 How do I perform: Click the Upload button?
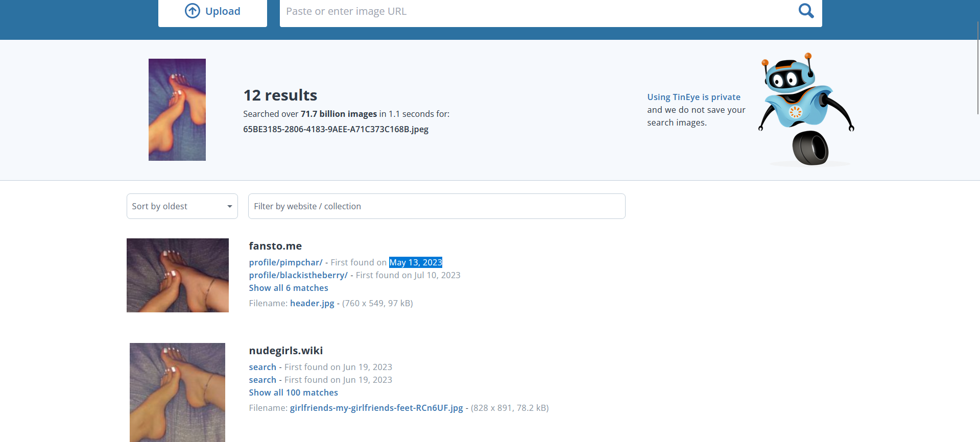pos(212,11)
